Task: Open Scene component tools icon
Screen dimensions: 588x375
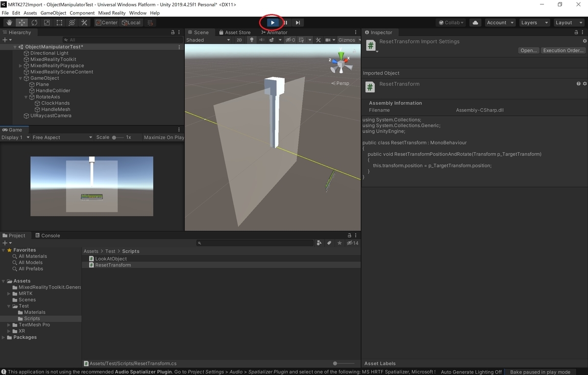Action: coord(318,40)
